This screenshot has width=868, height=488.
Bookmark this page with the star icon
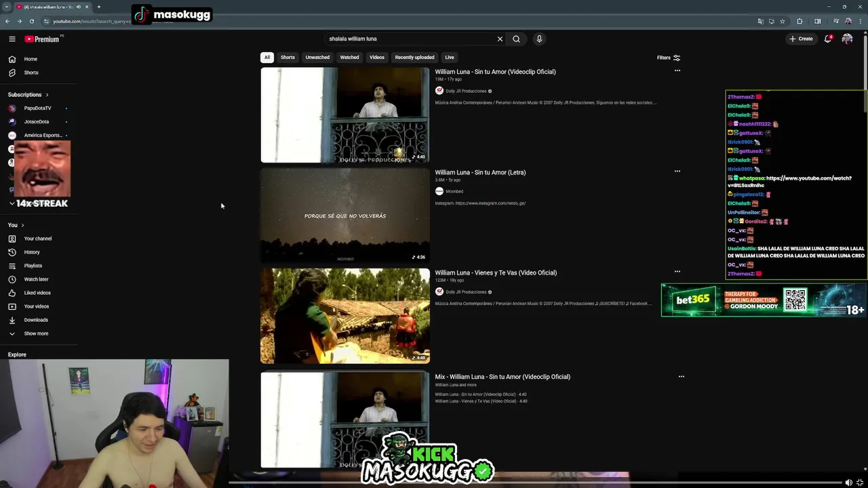coord(783,21)
